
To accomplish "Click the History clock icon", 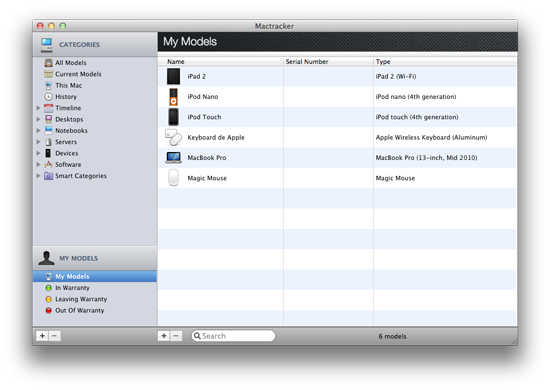I will point(48,96).
